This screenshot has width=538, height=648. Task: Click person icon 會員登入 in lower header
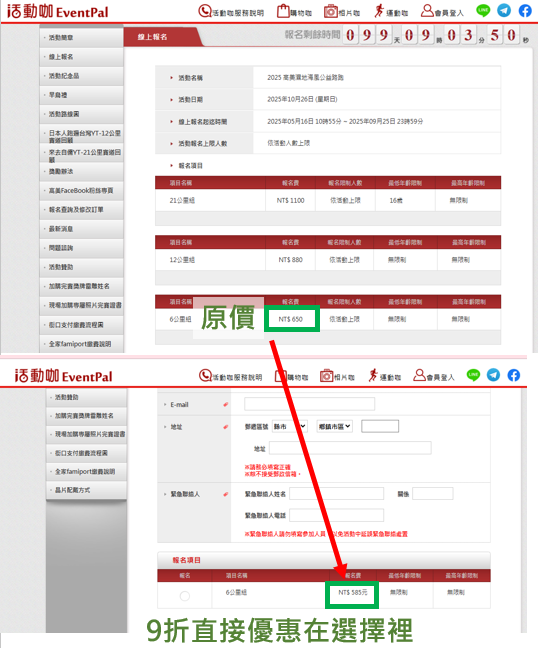point(419,375)
